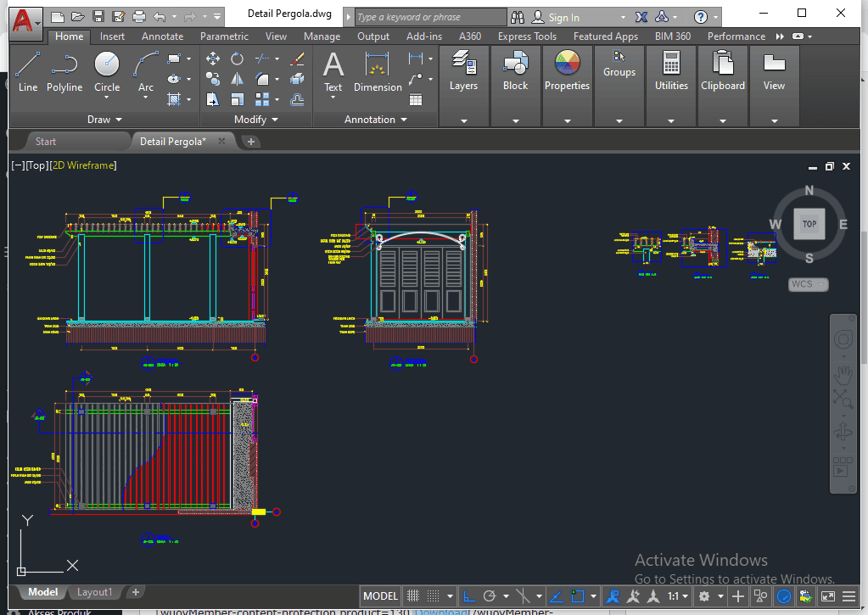This screenshot has width=868, height=615.
Task: Select the Line drawing tool
Action: coord(27,71)
